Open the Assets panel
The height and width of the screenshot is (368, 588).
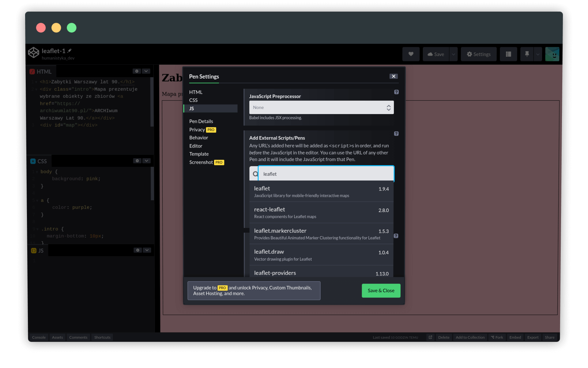click(57, 337)
